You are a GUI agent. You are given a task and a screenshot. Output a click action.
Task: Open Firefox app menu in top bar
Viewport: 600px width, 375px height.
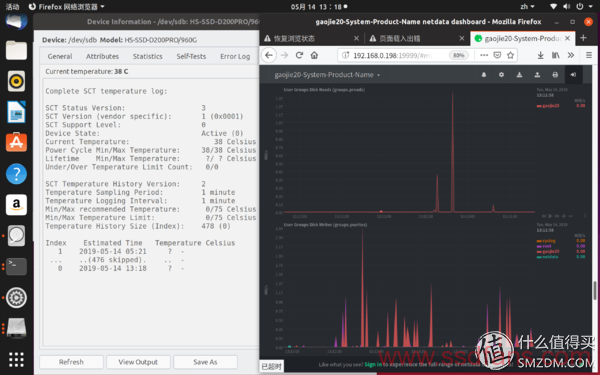tap(67, 7)
